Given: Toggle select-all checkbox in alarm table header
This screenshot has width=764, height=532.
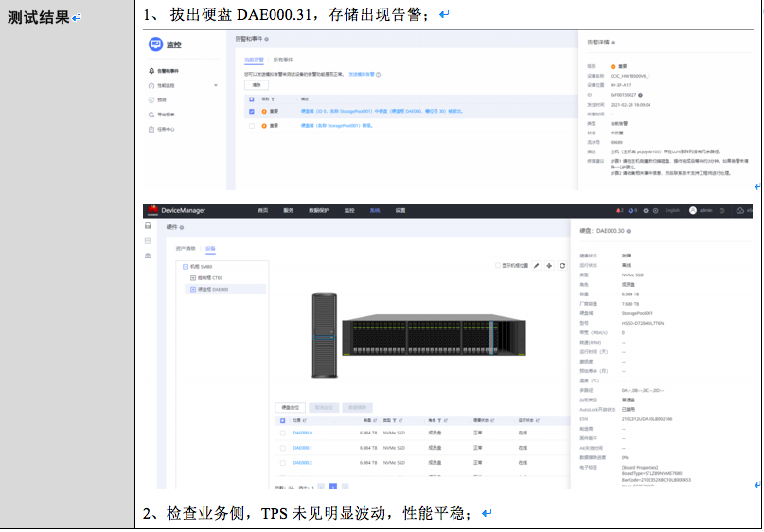Looking at the screenshot, I should (x=252, y=98).
